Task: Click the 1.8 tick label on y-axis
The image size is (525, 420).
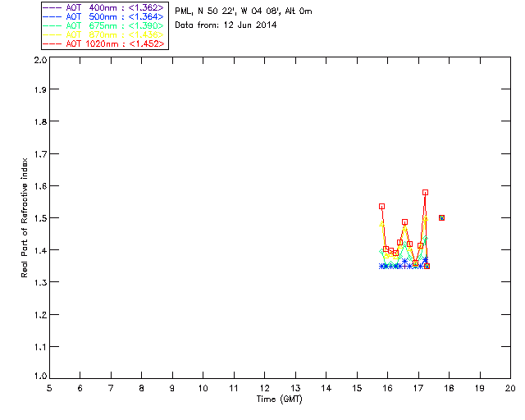Action: pyautogui.click(x=40, y=121)
